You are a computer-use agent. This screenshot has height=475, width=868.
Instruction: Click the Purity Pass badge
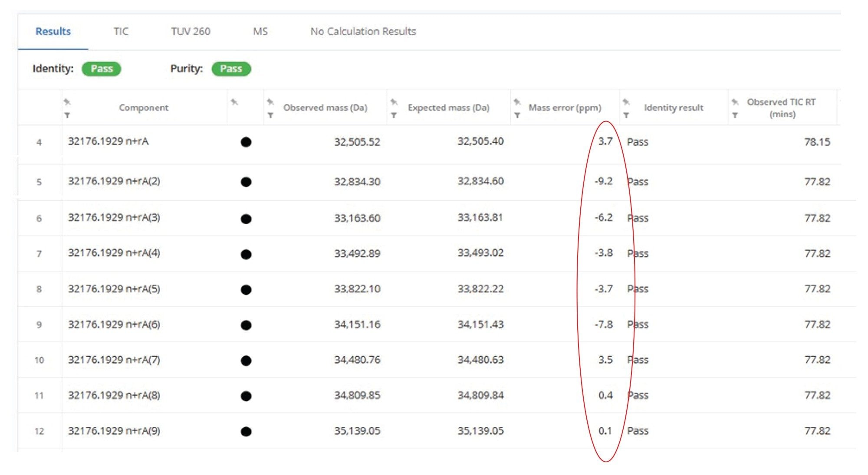tap(231, 69)
